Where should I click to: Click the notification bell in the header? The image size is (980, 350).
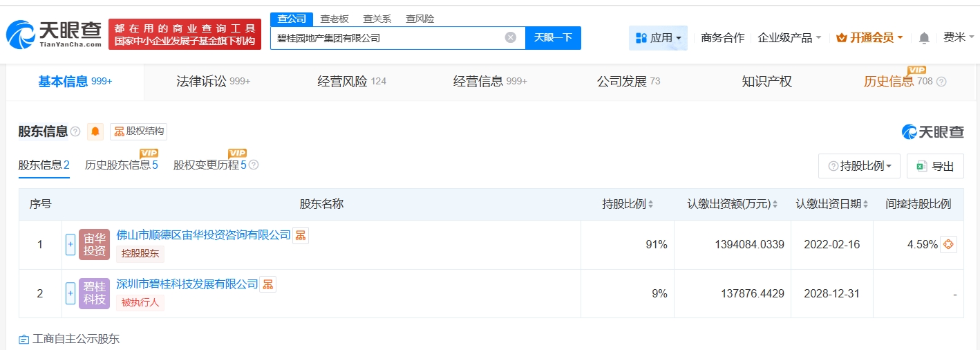click(924, 38)
